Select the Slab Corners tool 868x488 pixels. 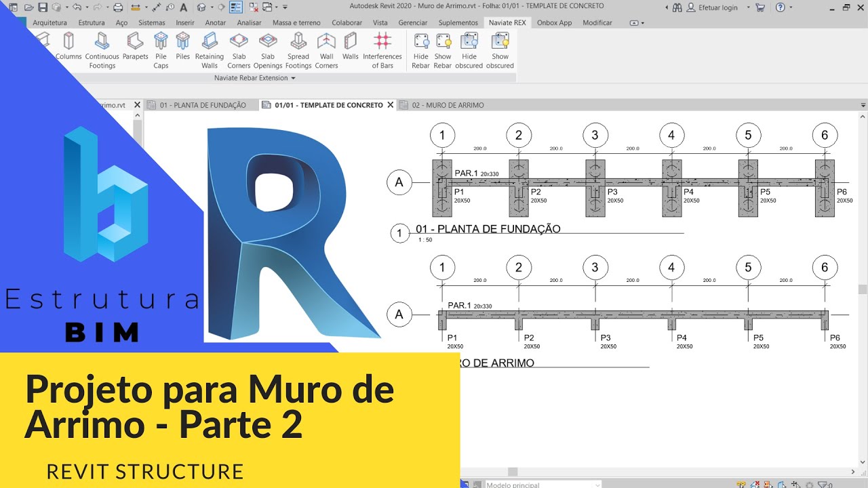click(239, 51)
